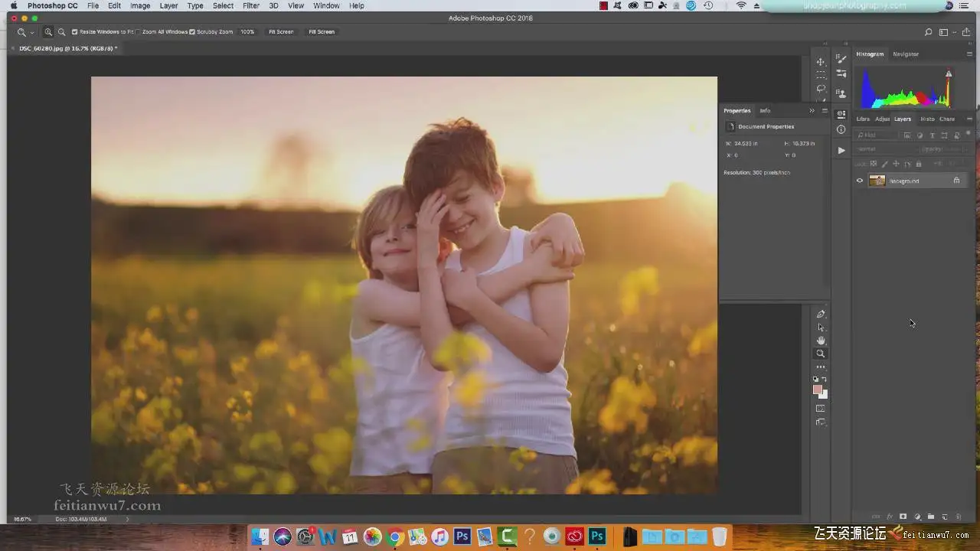The image size is (980, 551).
Task: Collapse the Properties panel with double arrows
Action: coord(812,111)
